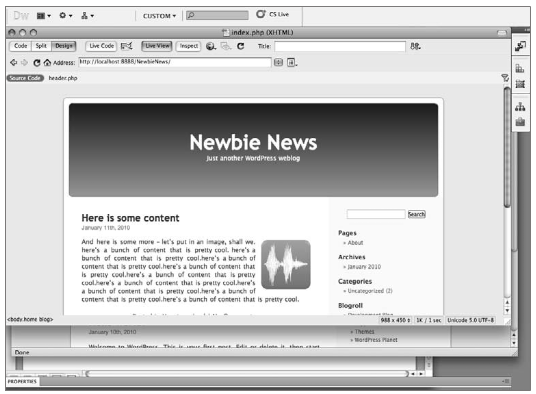Expand the PROPERTIES panel tab
This screenshot has width=536, height=394.
[x=22, y=381]
